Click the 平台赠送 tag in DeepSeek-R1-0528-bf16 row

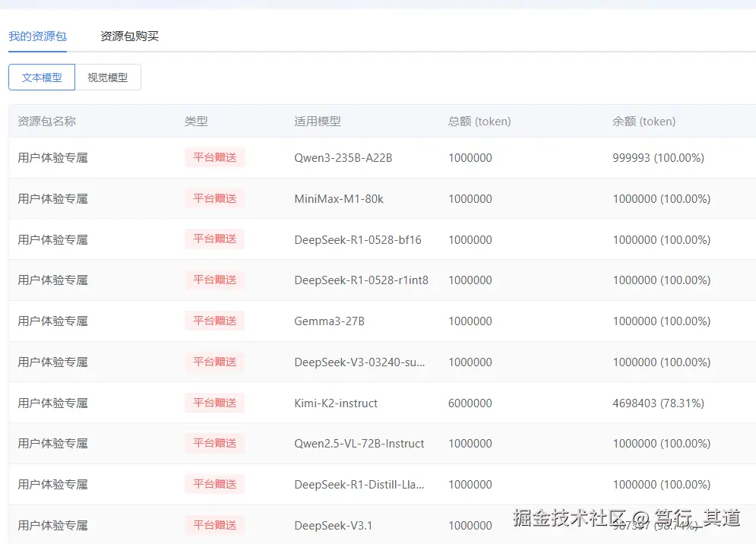pos(214,239)
